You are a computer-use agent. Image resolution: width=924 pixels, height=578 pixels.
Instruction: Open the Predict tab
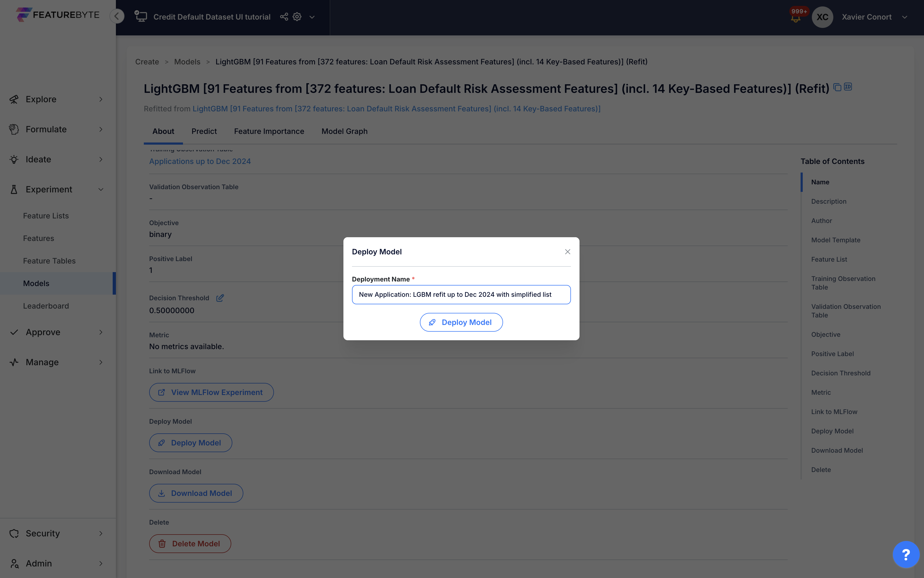204,131
